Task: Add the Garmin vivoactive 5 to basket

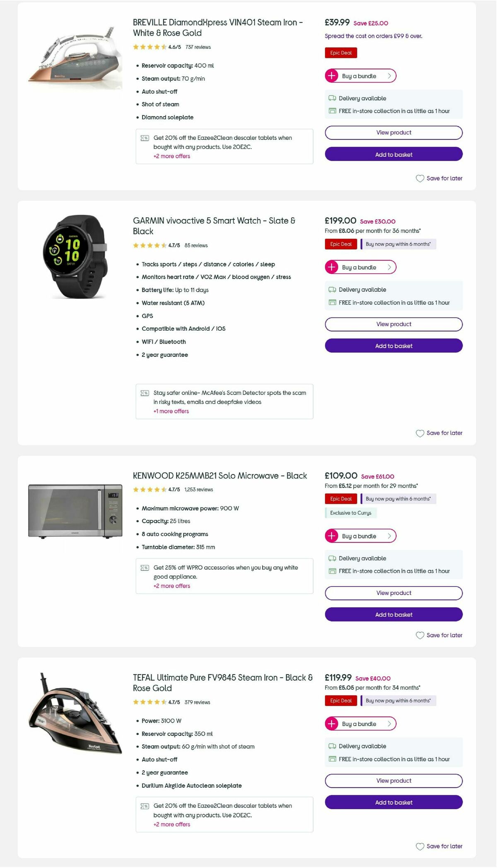Action: 393,346
